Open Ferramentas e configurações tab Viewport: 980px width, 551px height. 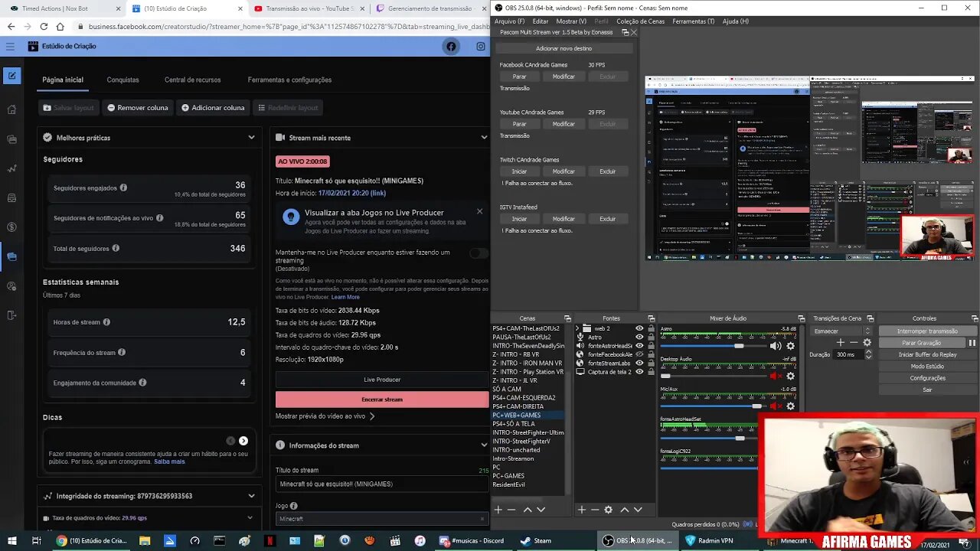point(289,80)
